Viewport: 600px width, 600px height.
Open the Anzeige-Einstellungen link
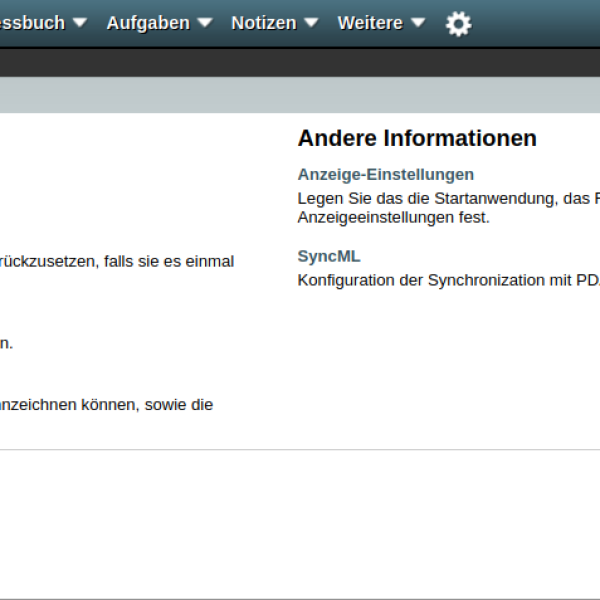click(385, 174)
